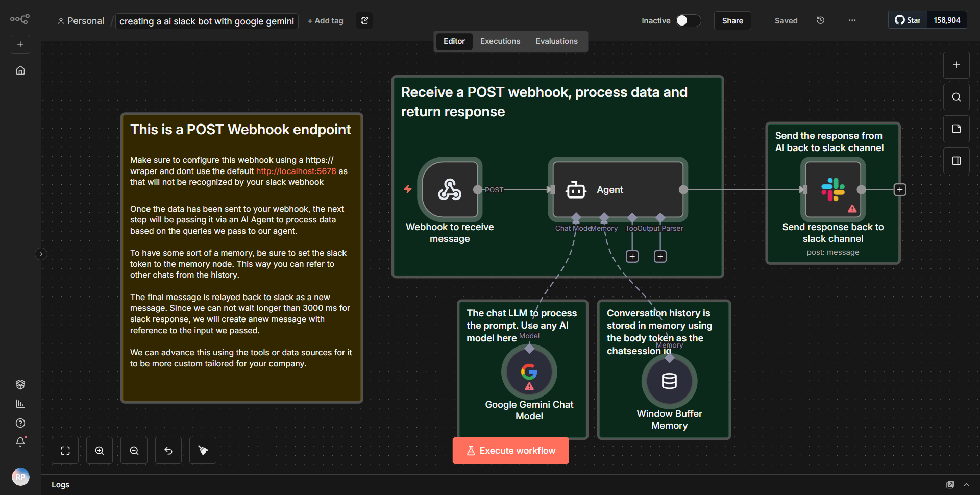Click the 158,904 star count

[947, 20]
